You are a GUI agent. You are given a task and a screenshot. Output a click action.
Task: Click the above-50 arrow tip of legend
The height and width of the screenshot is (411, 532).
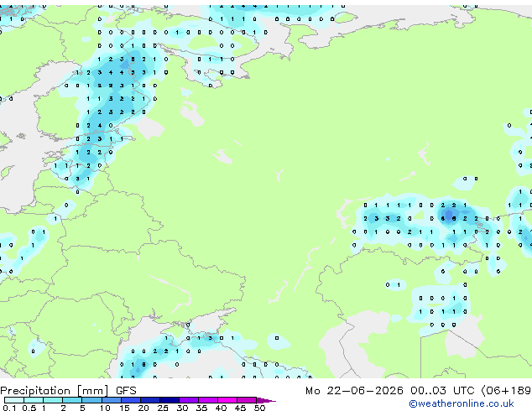[266, 400]
